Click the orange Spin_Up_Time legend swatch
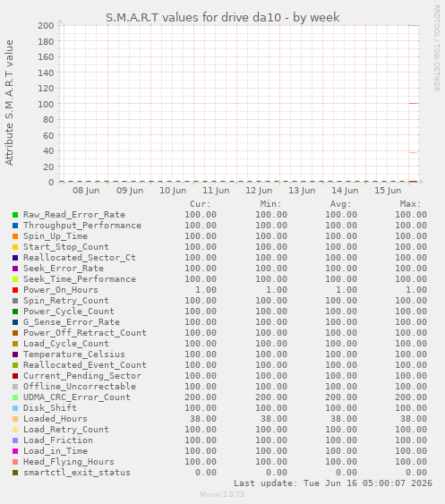 point(15,236)
